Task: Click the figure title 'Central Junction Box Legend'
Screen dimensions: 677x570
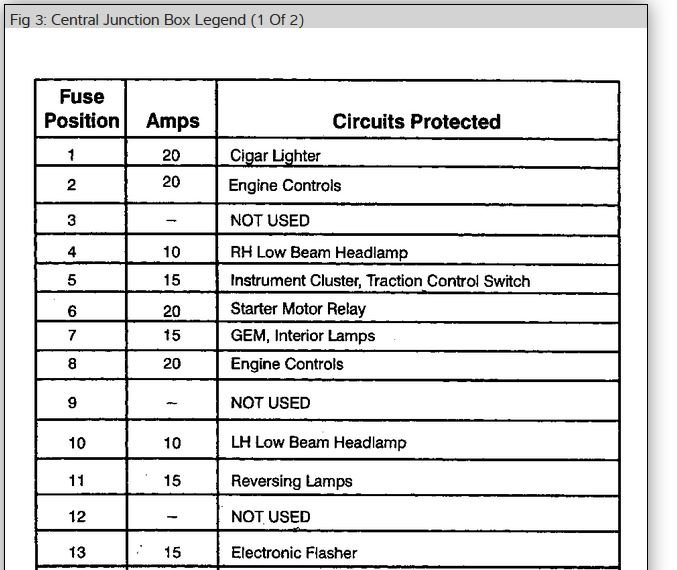Action: click(x=155, y=20)
